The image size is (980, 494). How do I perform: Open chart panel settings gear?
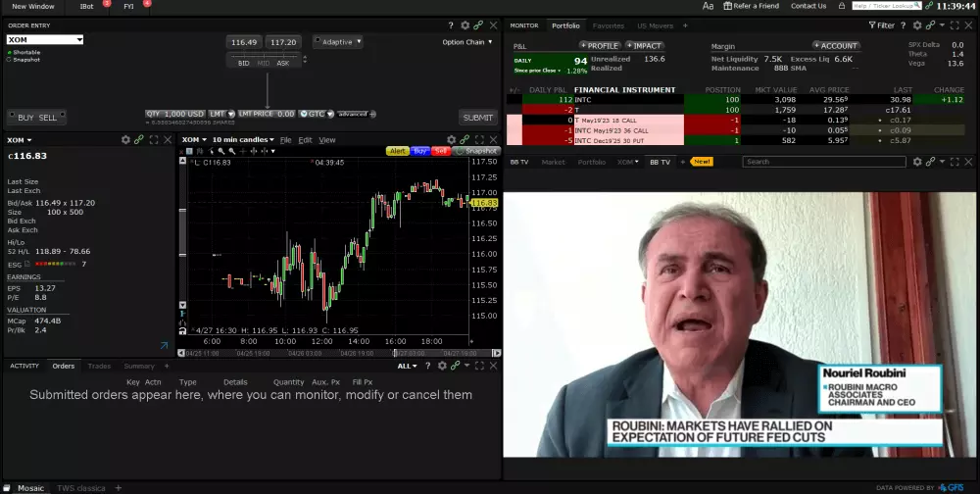coord(451,140)
